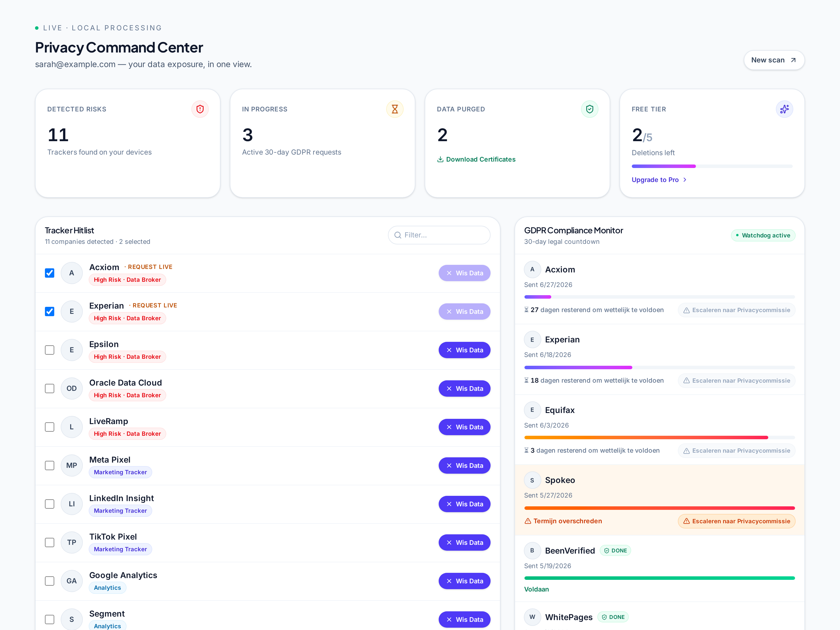Open Download Certificates link
This screenshot has height=630, width=840.
pos(476,160)
